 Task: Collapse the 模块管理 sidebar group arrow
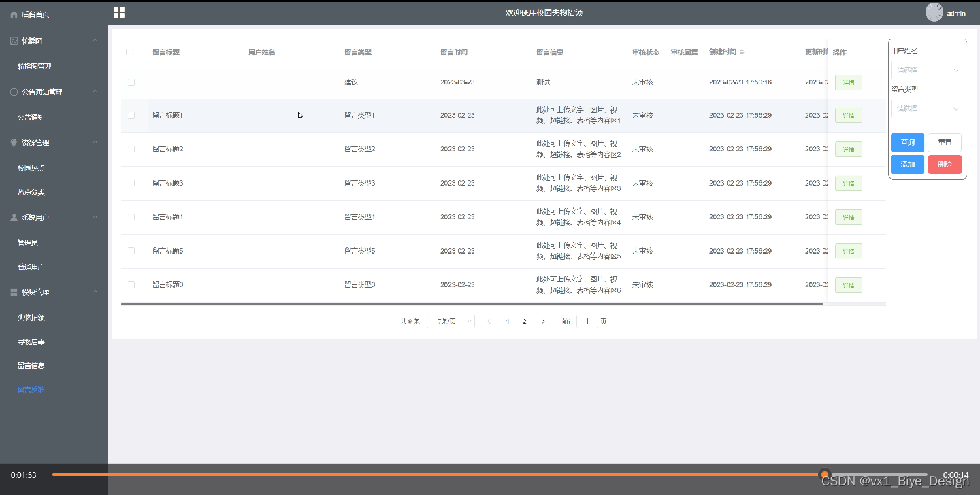95,292
